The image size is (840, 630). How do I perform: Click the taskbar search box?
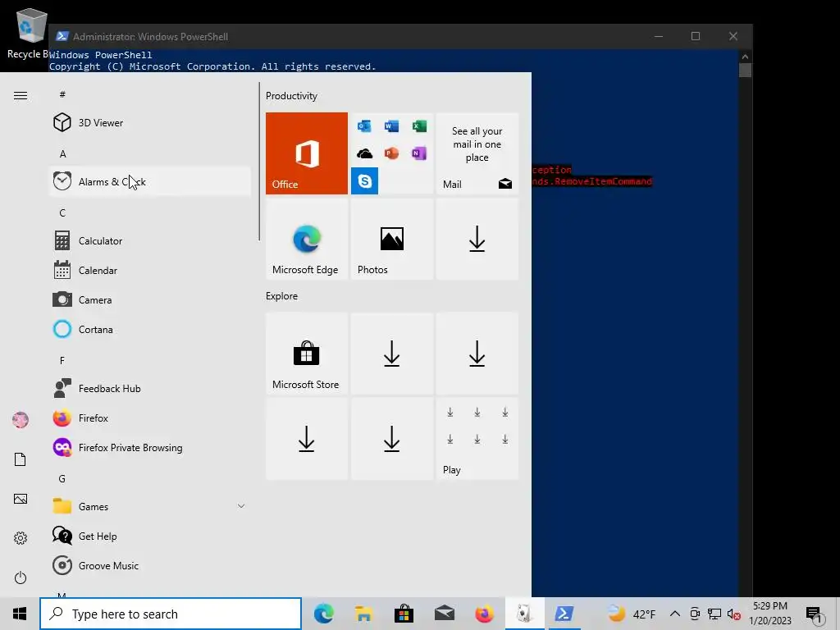[171, 614]
